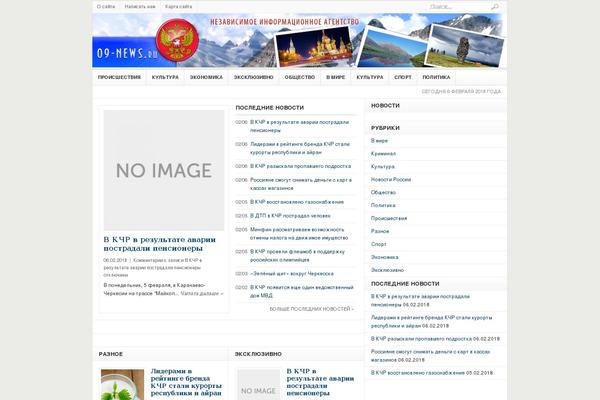Open the Политика rubric in sidebar
The image size is (600, 400).
(383, 205)
